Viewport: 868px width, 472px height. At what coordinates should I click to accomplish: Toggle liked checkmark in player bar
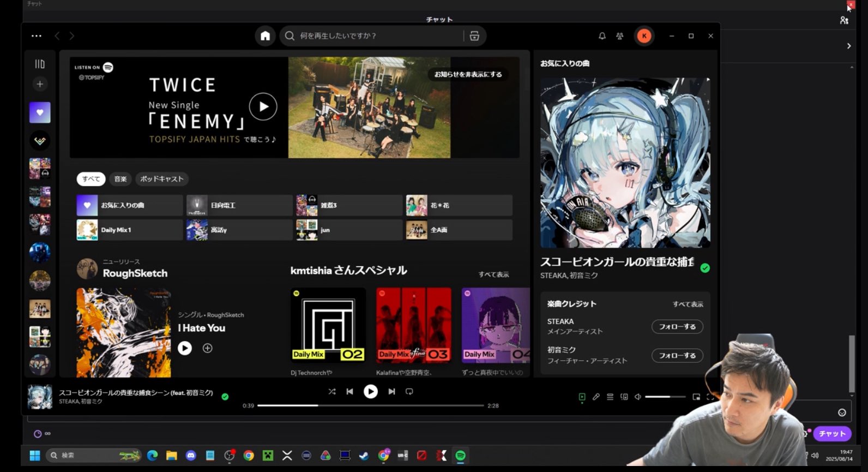(225, 397)
